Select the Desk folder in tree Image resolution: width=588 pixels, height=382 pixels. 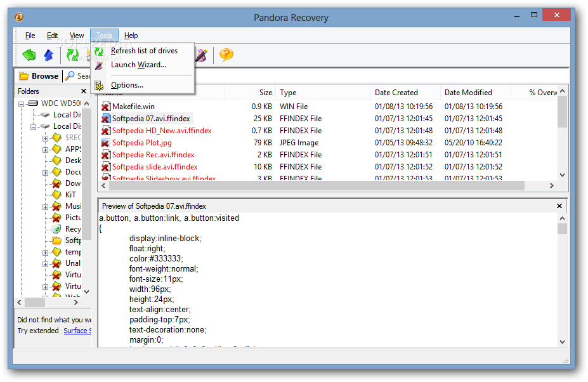tap(73, 161)
